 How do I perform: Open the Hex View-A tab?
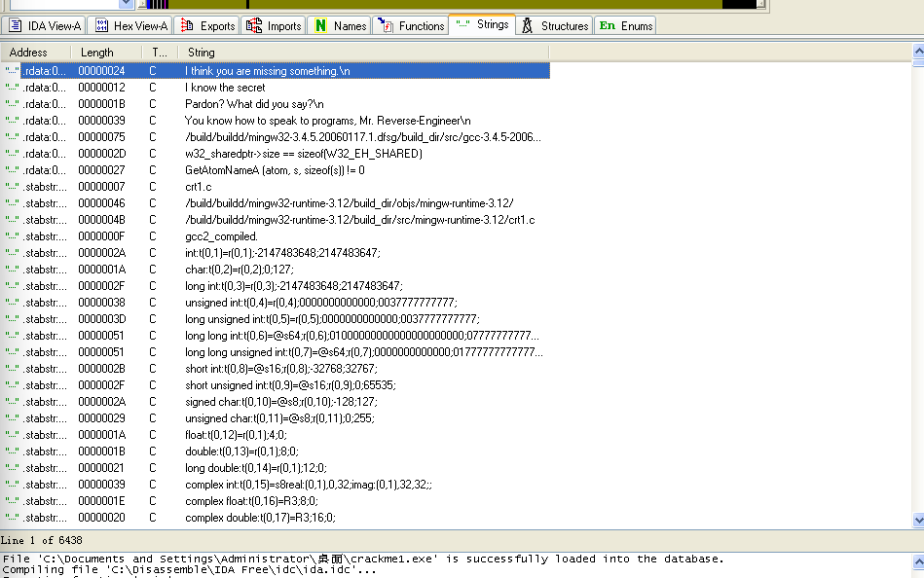point(131,26)
